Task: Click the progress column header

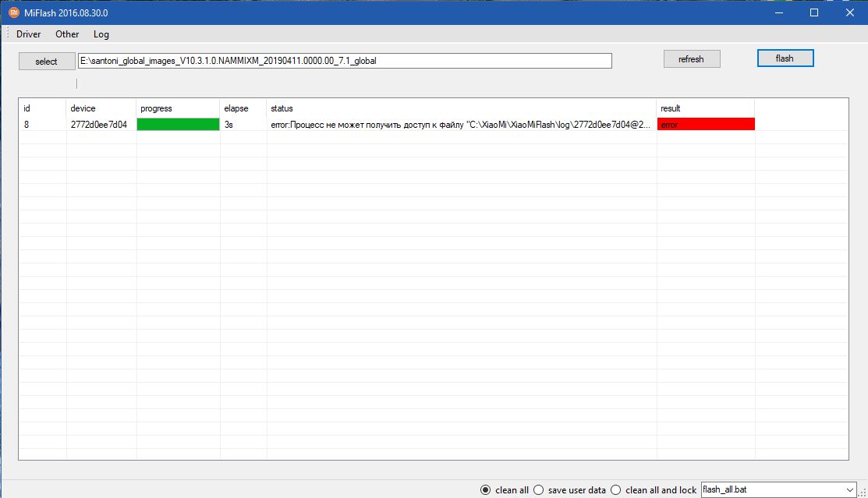Action: (x=178, y=108)
